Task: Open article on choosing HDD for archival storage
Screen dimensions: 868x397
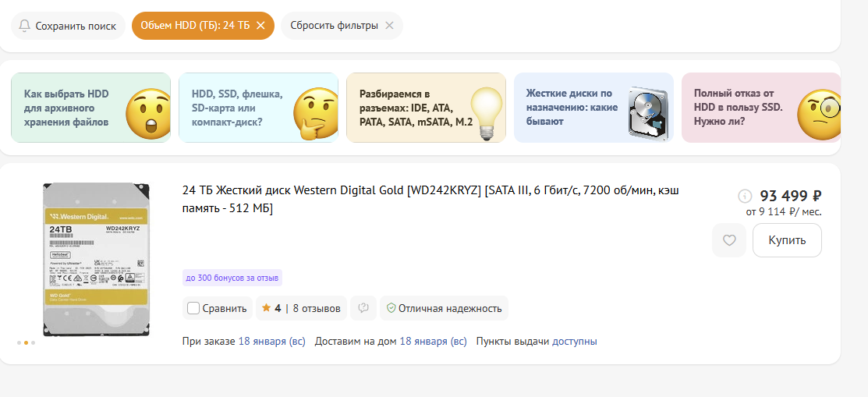Action: click(90, 108)
